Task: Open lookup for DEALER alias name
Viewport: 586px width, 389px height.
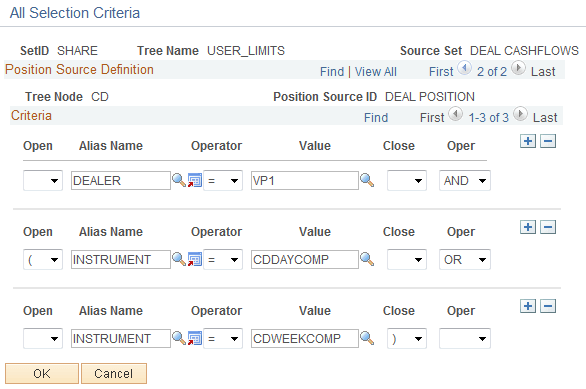Action: (179, 180)
